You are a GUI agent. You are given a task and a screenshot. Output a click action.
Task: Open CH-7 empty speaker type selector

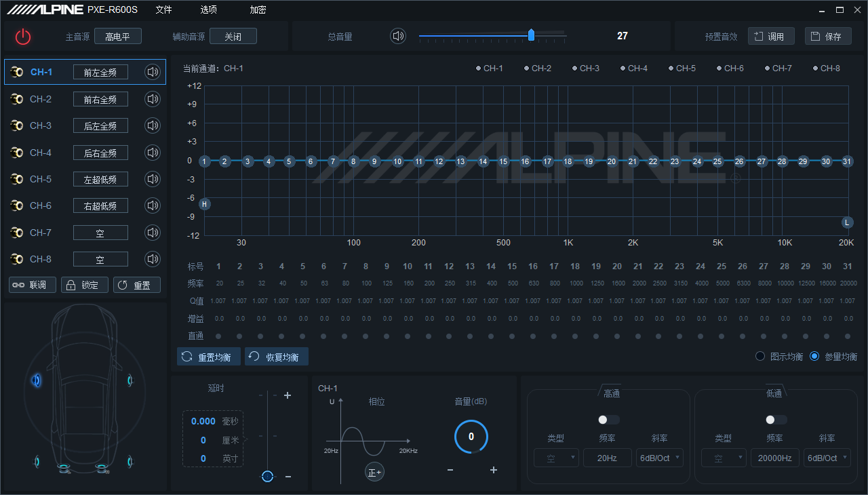coord(100,233)
